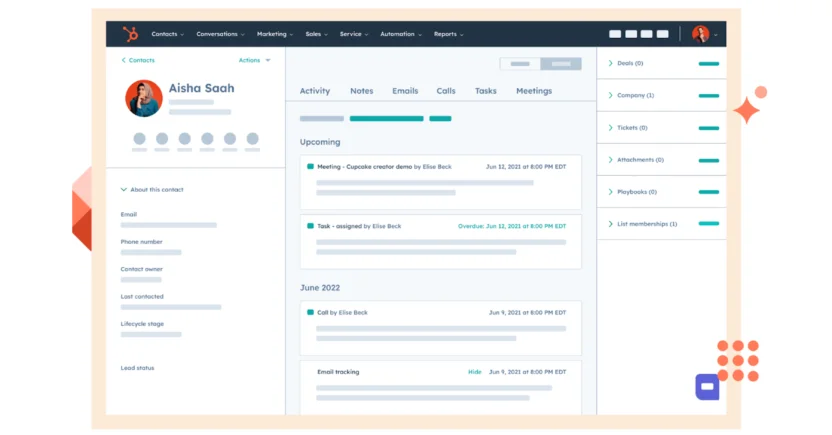The image size is (832, 435).
Task: Toggle the left segment of the view switch
Action: pos(520,64)
